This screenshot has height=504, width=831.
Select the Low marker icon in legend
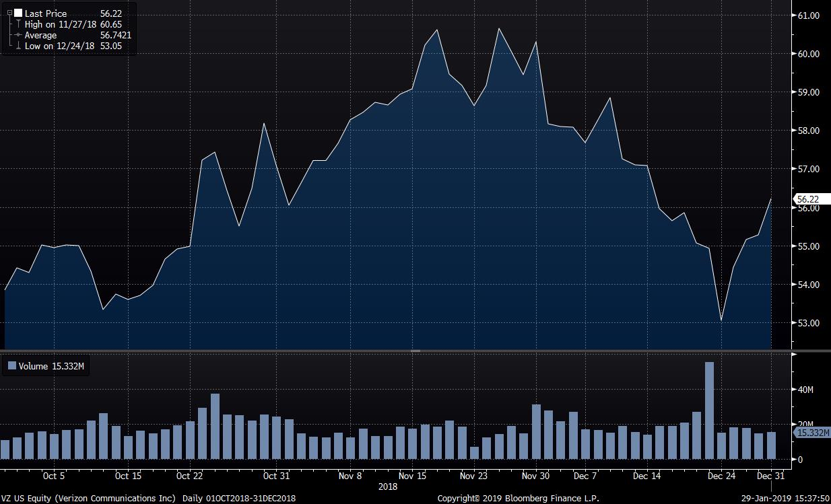(18, 46)
